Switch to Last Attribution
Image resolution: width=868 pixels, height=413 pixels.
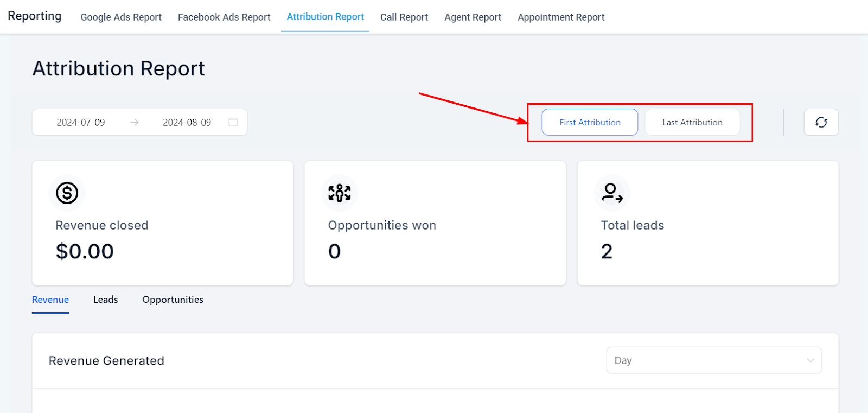(692, 122)
